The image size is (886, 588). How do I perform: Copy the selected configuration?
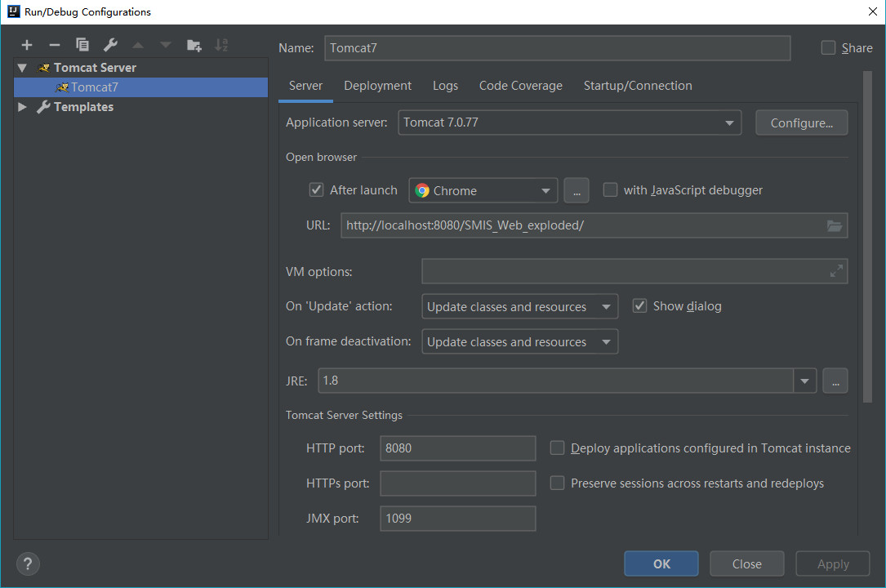82,45
